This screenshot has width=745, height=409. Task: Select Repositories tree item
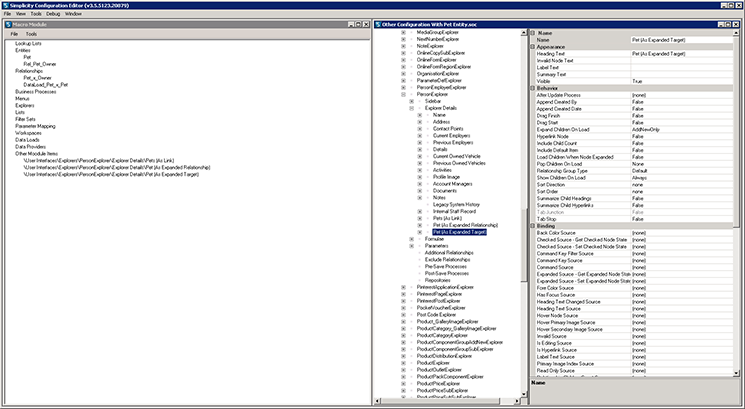tap(438, 280)
